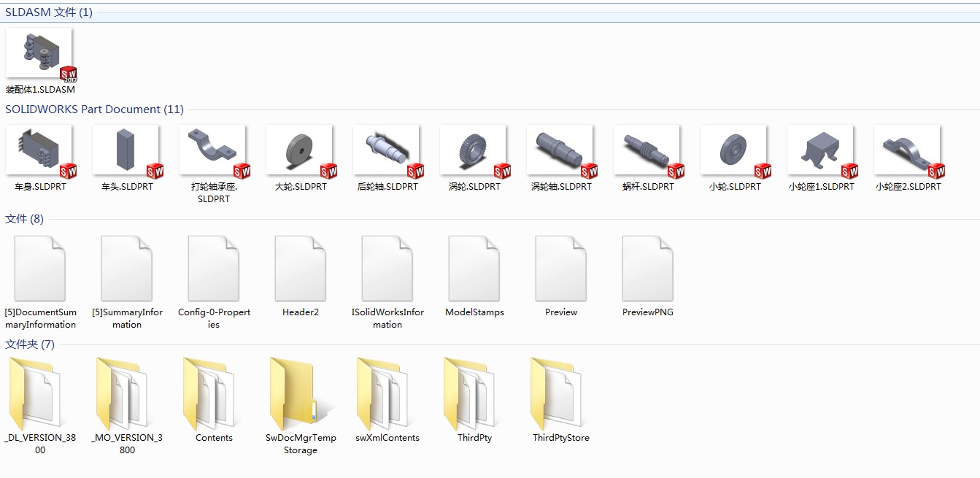Select the Contents folder icon
This screenshot has width=980, height=478.
coord(209,393)
